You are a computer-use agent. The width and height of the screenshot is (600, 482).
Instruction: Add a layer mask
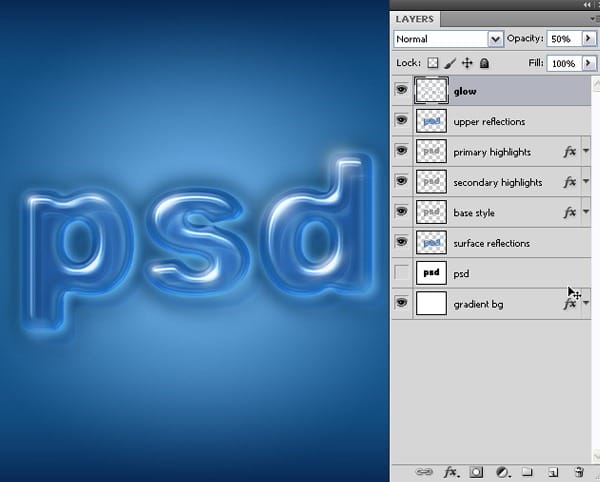pyautogui.click(x=476, y=472)
